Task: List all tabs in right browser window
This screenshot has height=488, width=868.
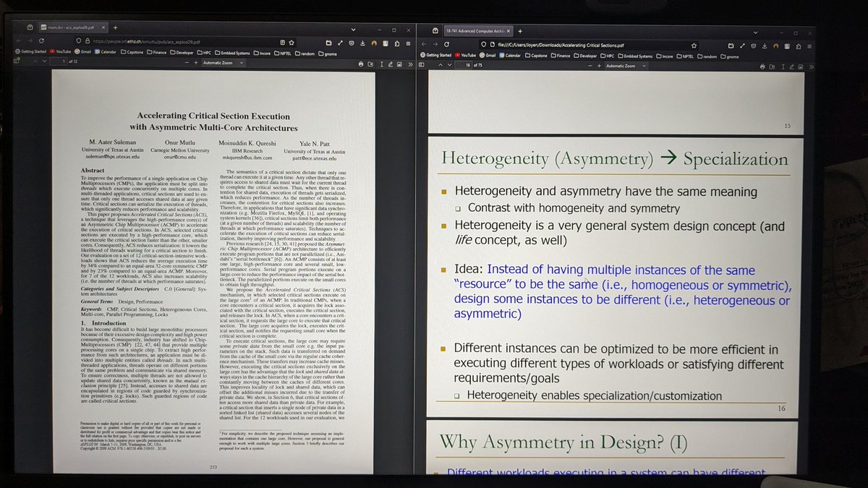Action: (x=755, y=33)
